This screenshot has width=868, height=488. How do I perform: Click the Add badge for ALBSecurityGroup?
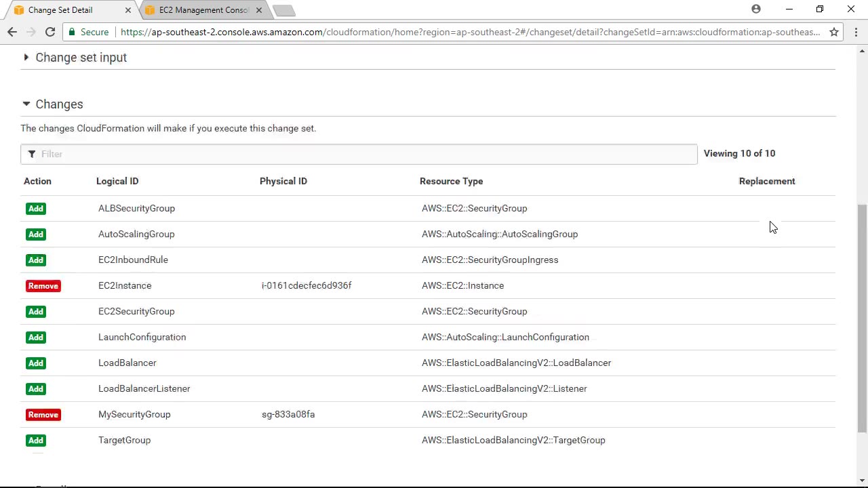(36, 209)
